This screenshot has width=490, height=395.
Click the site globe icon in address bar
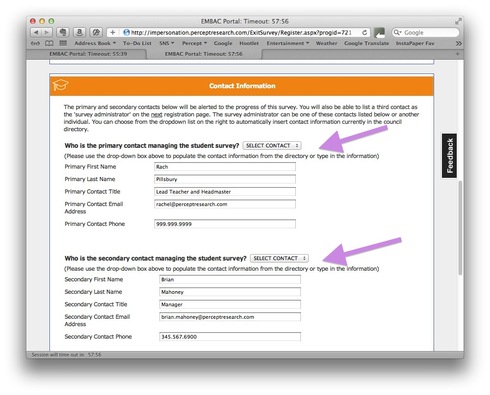tap(126, 32)
